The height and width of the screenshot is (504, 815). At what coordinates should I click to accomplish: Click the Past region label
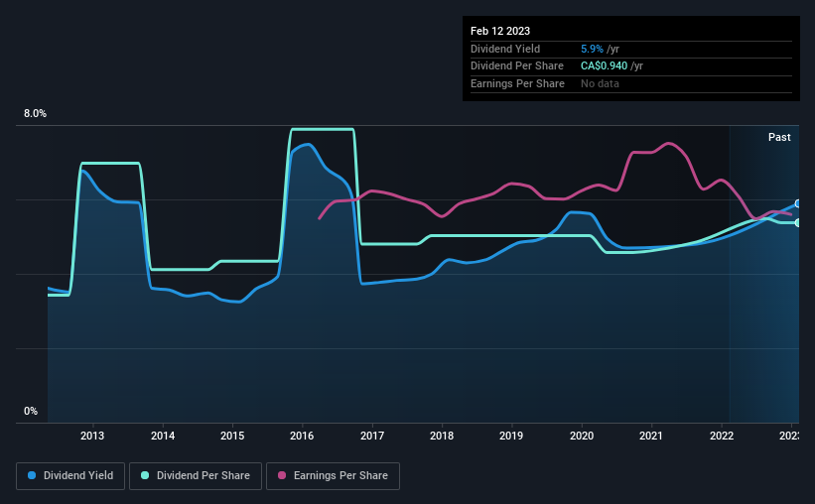tap(779, 137)
